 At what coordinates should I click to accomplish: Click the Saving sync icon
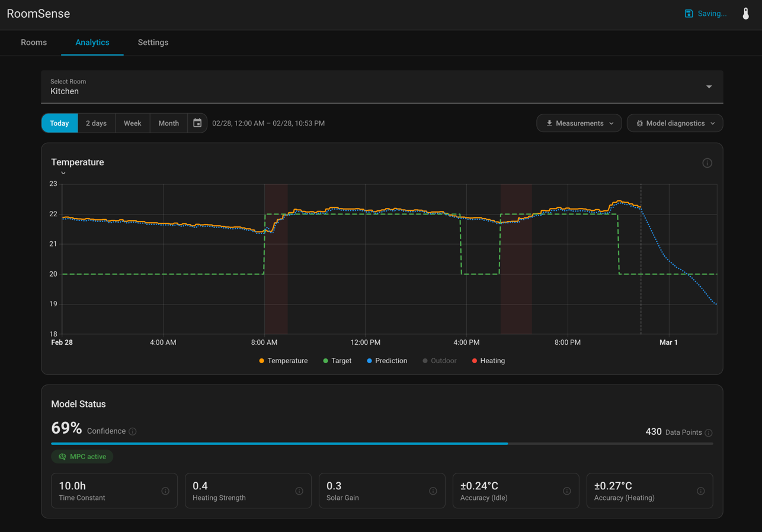[x=689, y=13]
